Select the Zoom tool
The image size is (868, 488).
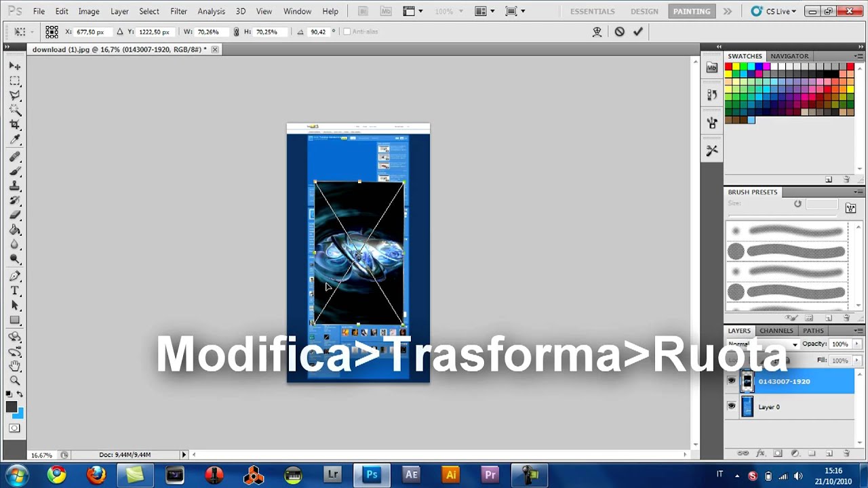[15, 381]
